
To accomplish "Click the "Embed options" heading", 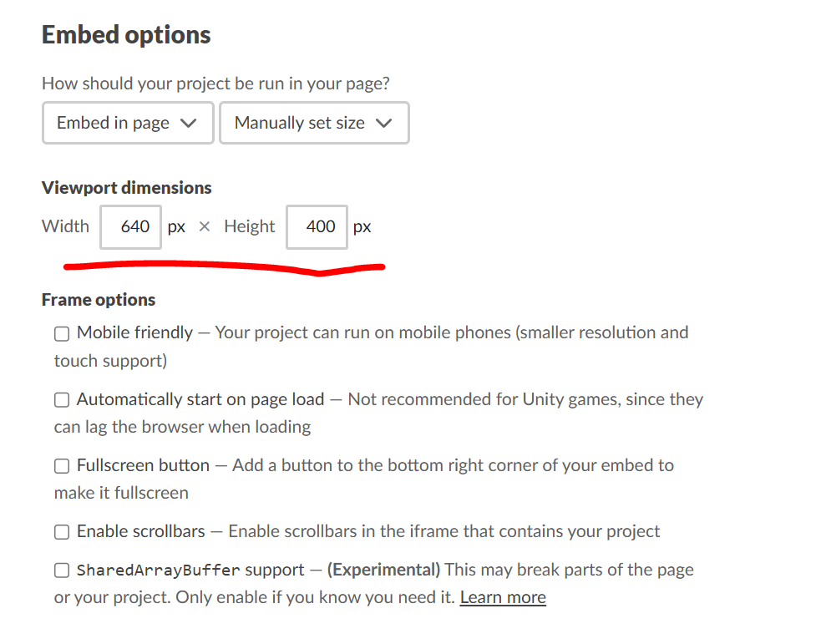I will click(126, 35).
